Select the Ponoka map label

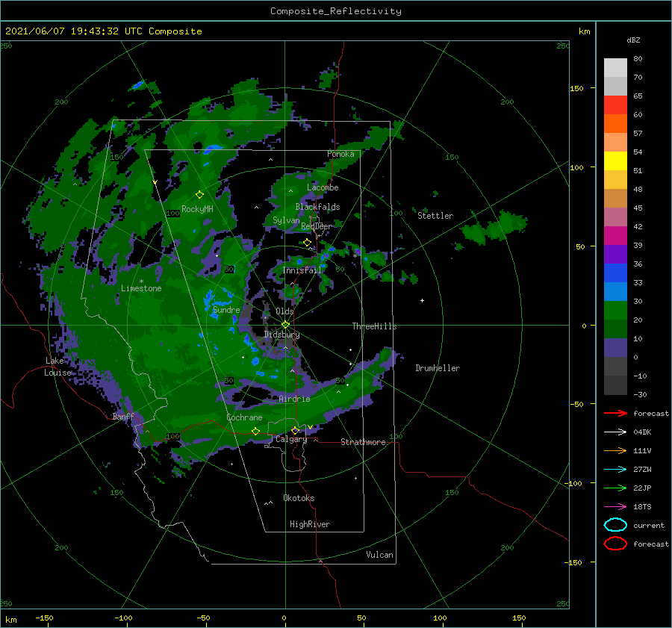340,154
